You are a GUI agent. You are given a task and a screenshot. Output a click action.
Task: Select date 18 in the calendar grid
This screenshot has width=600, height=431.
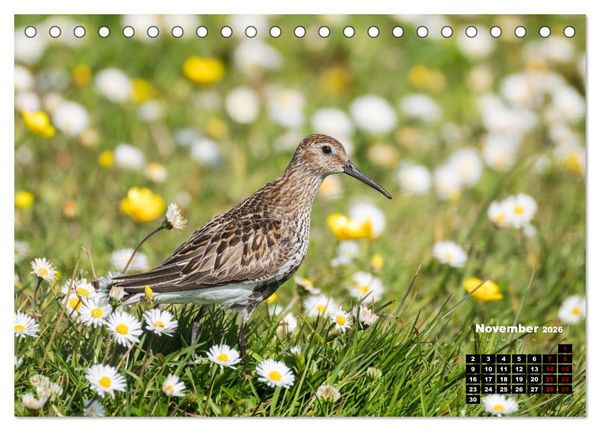pos(504,379)
